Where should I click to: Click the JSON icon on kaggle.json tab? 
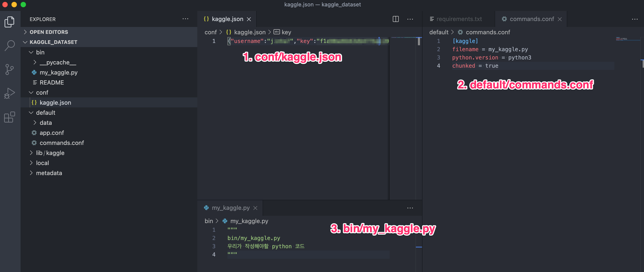point(206,19)
